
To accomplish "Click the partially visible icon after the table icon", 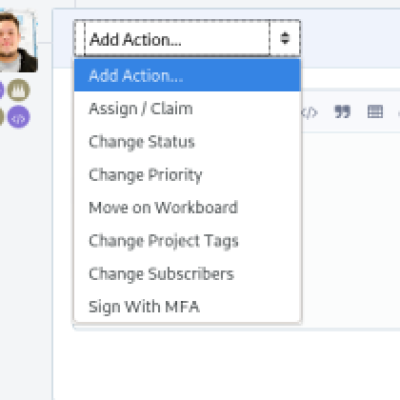I will pos(399,112).
